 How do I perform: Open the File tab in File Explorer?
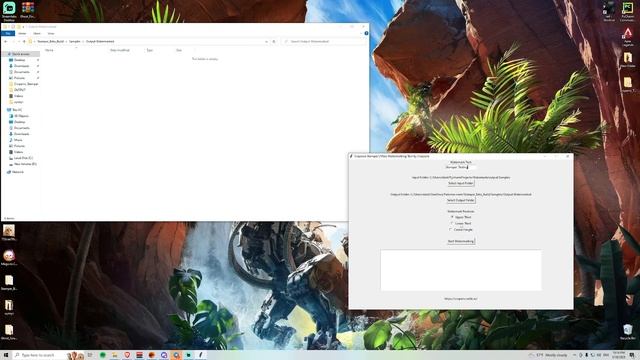click(x=8, y=33)
